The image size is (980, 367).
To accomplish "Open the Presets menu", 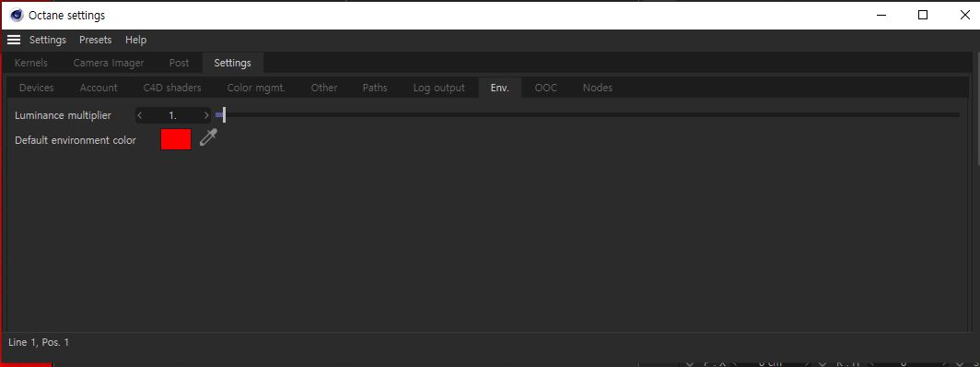I will 95,40.
